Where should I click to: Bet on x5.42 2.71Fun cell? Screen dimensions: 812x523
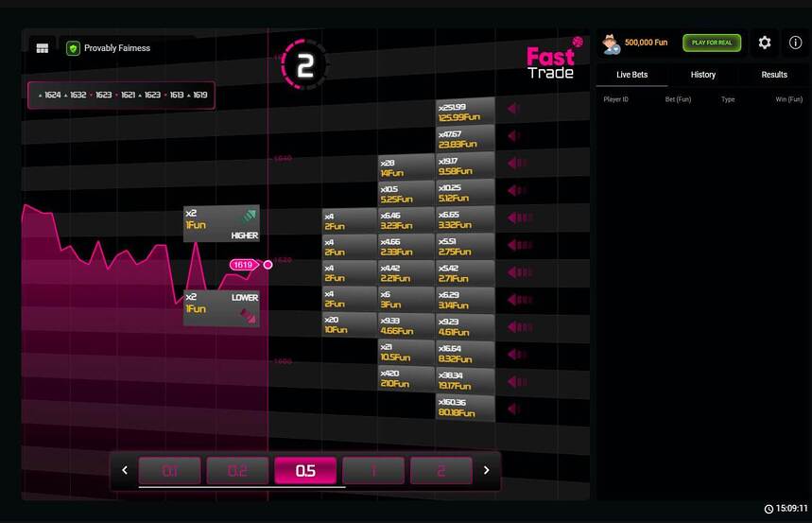click(465, 273)
